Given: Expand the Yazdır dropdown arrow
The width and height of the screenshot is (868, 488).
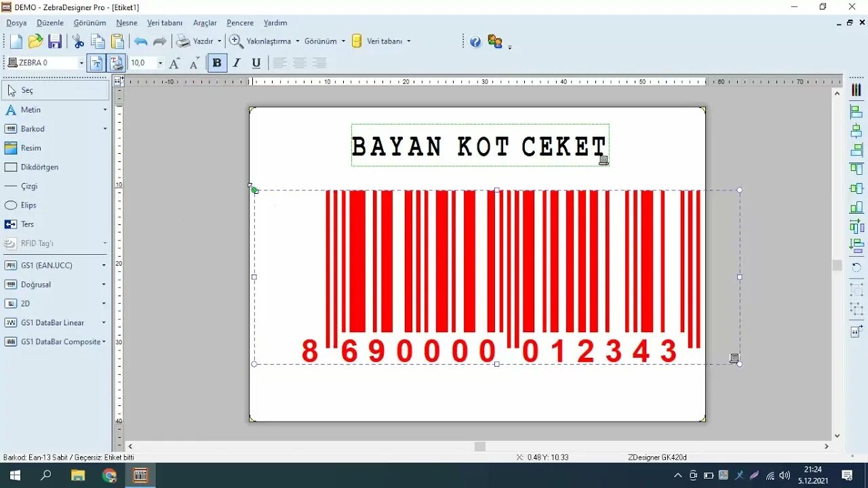Looking at the screenshot, I should tap(219, 41).
